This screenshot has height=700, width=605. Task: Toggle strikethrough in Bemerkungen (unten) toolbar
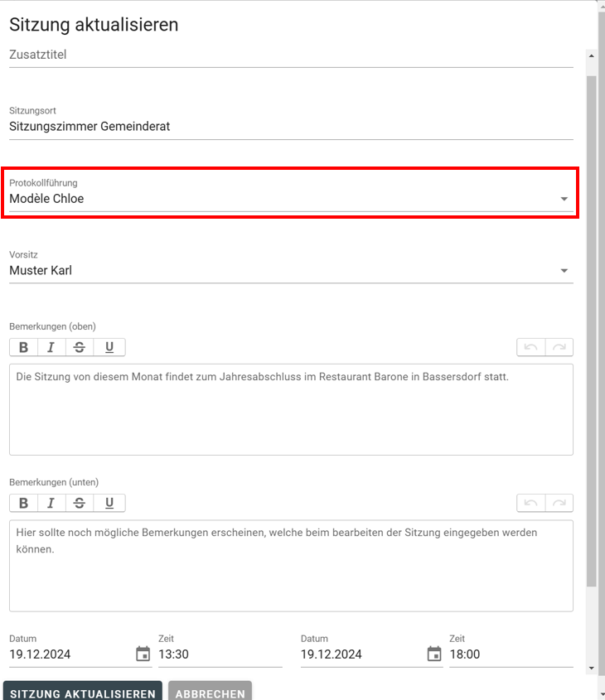tap(80, 503)
